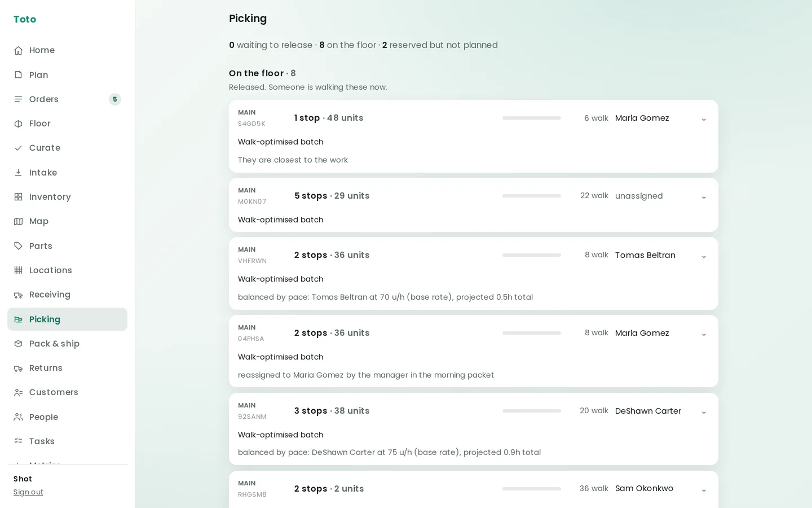Click the Orders count badge 5

tap(115, 99)
